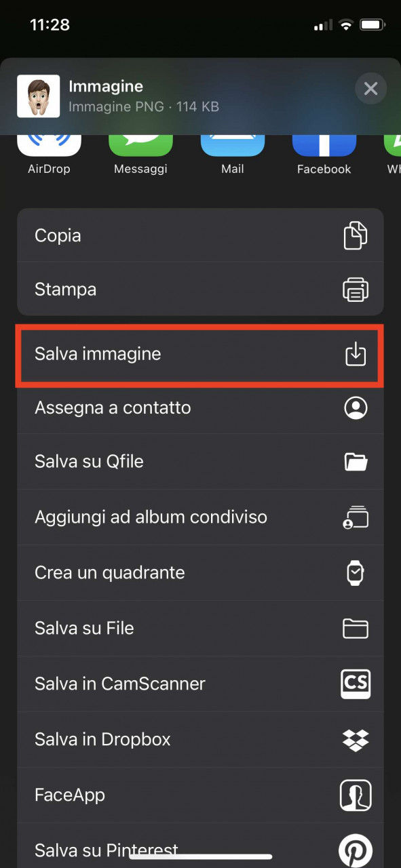Click the Copia documents icon

[356, 235]
